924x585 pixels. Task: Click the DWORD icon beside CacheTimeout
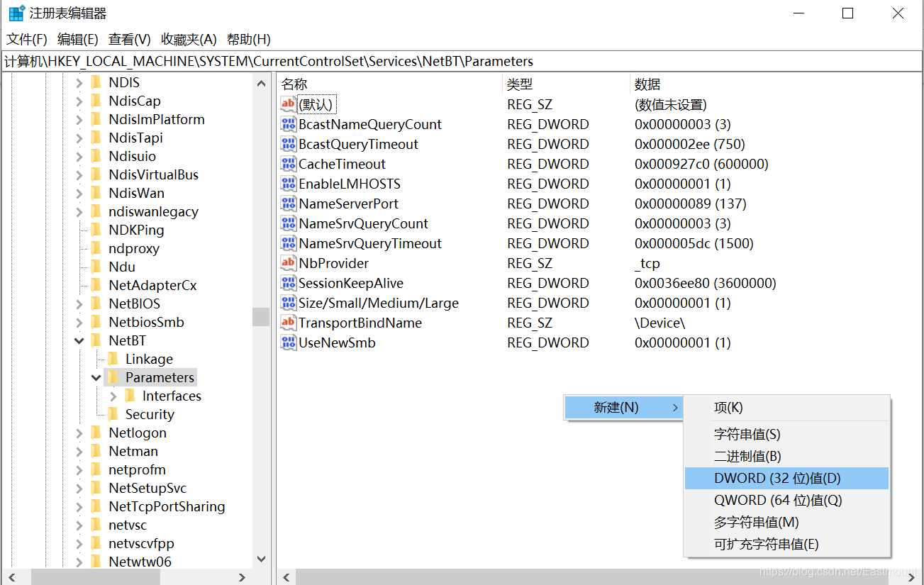click(x=288, y=165)
